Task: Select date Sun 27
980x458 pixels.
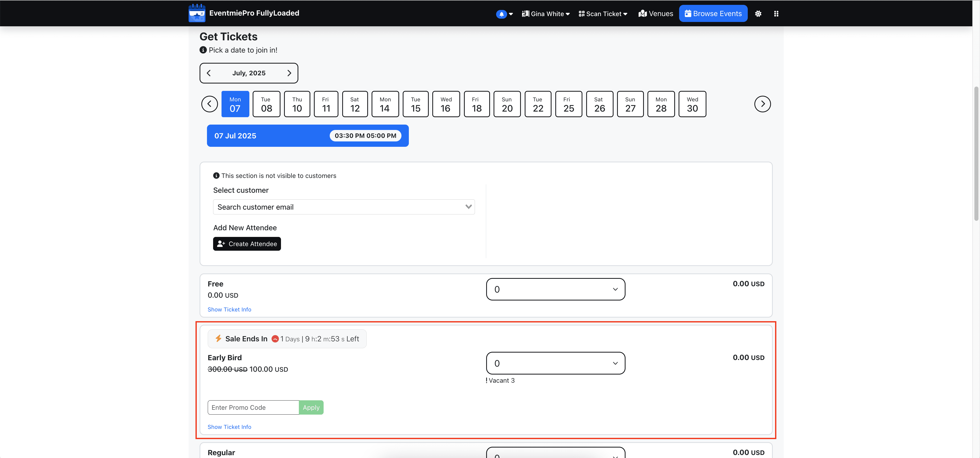Action: coord(630,104)
